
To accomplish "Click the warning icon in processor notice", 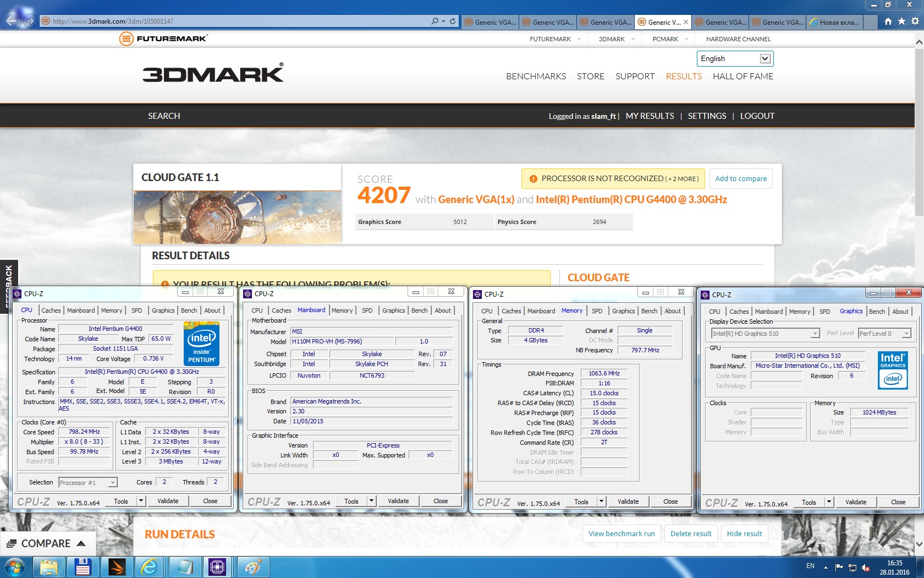I will [x=533, y=179].
